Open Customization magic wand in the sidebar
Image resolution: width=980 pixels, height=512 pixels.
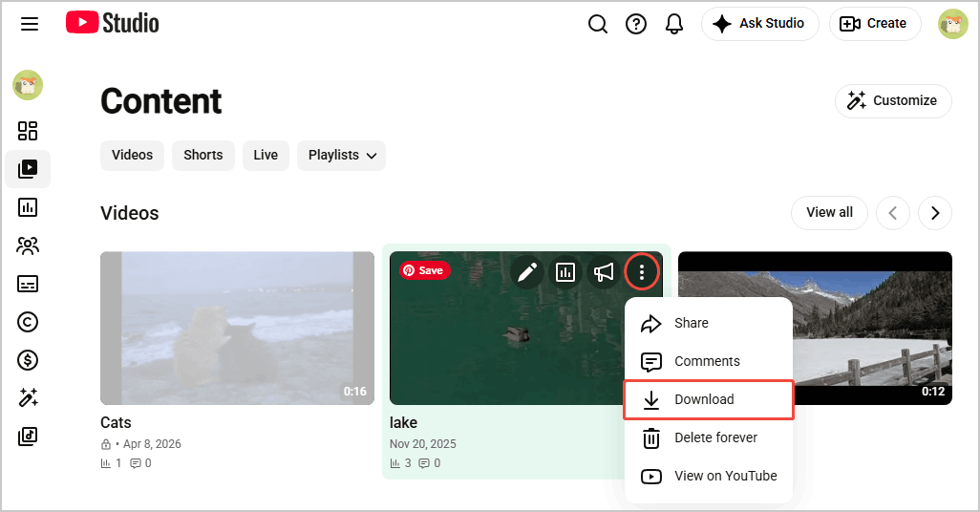28,397
